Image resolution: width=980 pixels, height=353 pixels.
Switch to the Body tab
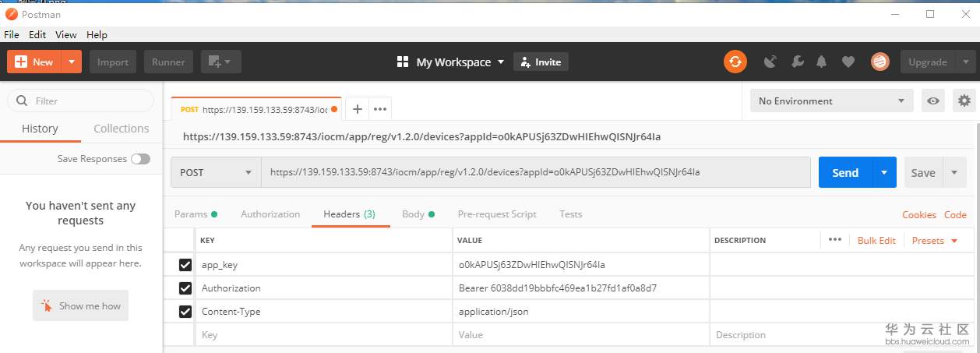pyautogui.click(x=418, y=214)
